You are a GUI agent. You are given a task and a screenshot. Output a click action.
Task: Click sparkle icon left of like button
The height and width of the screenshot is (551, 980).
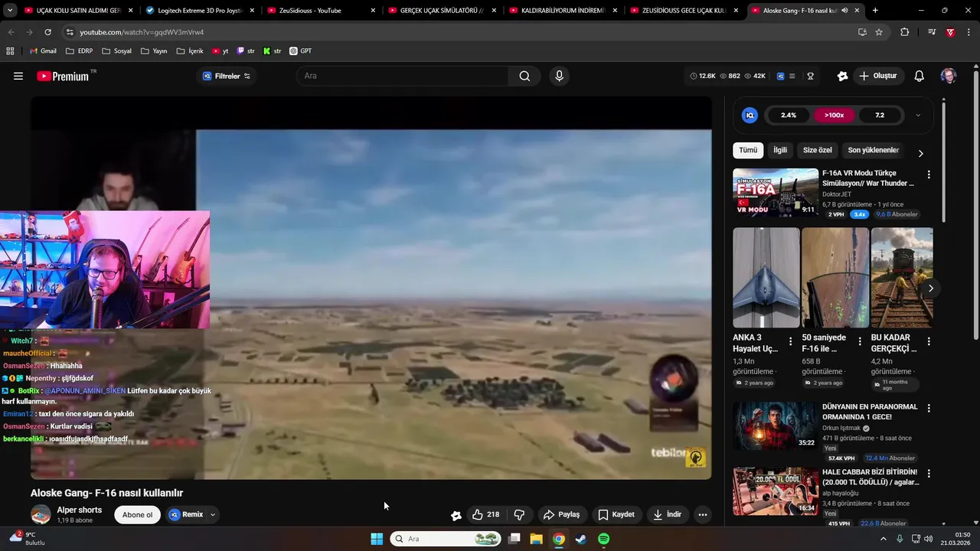coord(456,515)
